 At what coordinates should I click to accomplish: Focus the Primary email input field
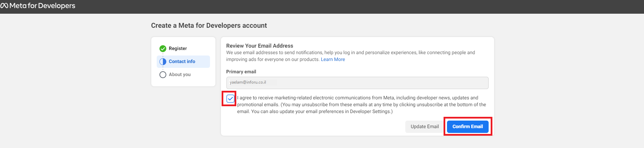click(357, 83)
